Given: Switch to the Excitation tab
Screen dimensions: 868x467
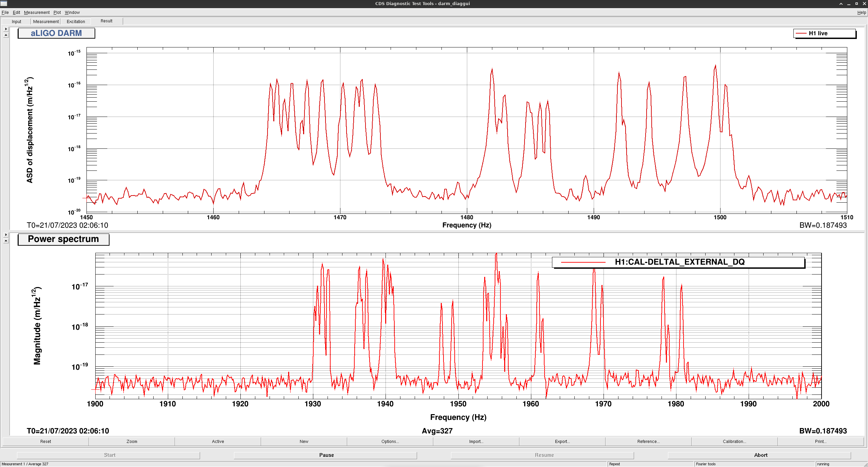Looking at the screenshot, I should click(76, 21).
